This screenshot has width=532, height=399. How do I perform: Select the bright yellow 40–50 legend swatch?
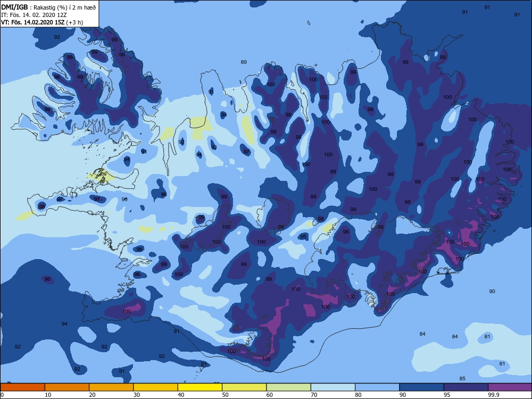[200, 387]
